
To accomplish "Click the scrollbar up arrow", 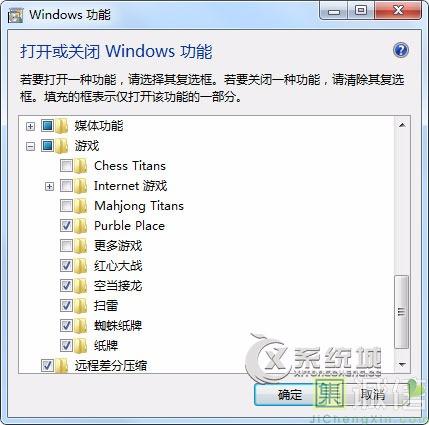I will (x=402, y=125).
